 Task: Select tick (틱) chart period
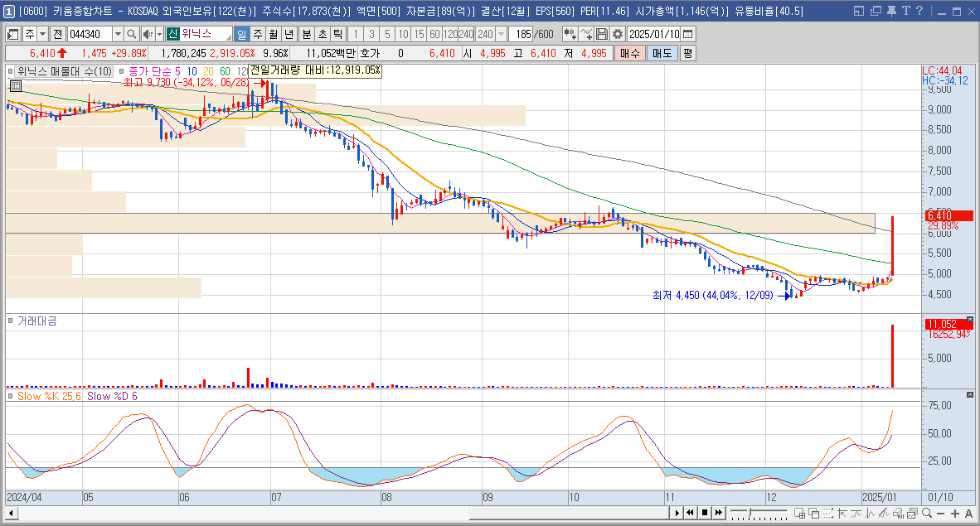(337, 34)
